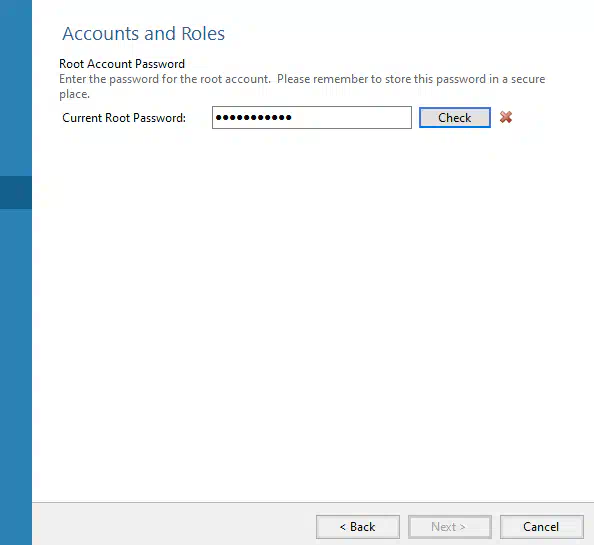The width and height of the screenshot is (594, 545).
Task: Select the highlighted step in the blue sidebar
Action: [x=16, y=192]
